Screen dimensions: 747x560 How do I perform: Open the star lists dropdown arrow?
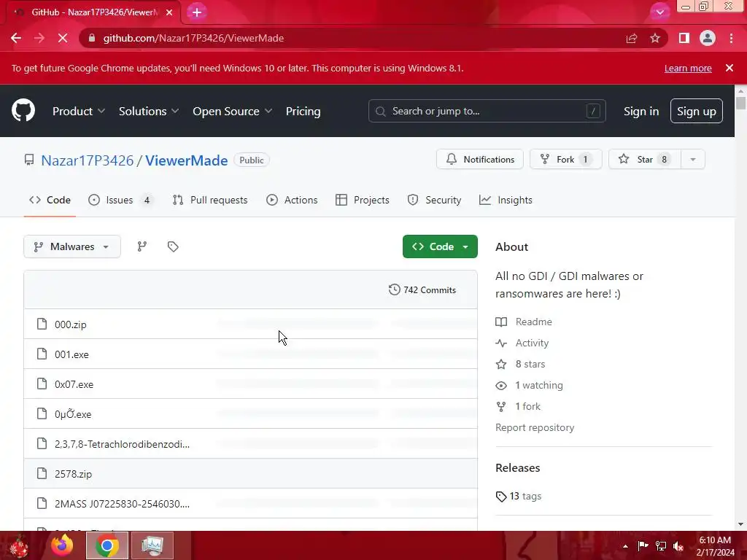click(x=693, y=159)
